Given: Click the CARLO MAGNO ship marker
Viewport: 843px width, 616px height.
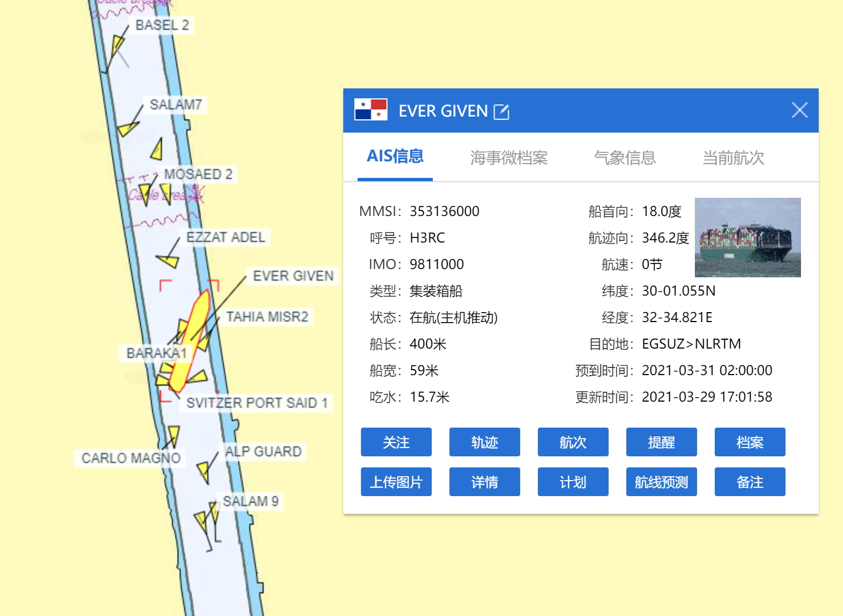Looking at the screenshot, I should (174, 435).
